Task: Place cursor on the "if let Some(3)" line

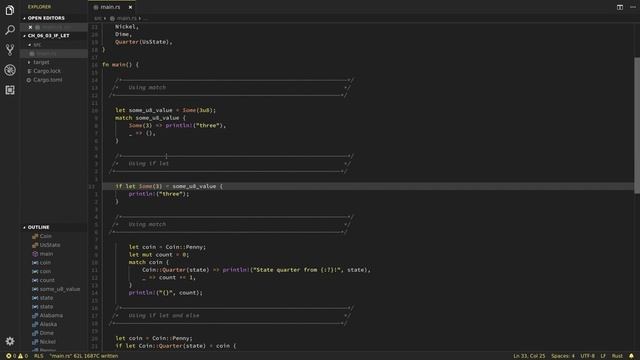Action: click(169, 186)
